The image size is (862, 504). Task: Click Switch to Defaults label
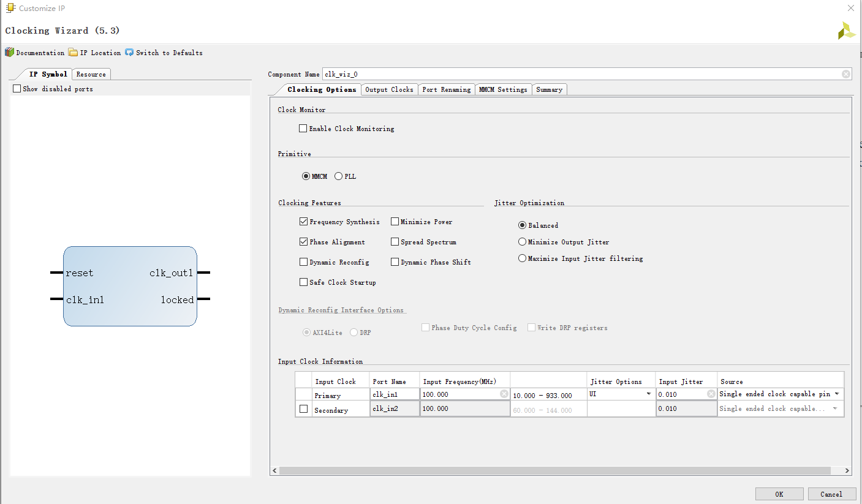pos(169,53)
